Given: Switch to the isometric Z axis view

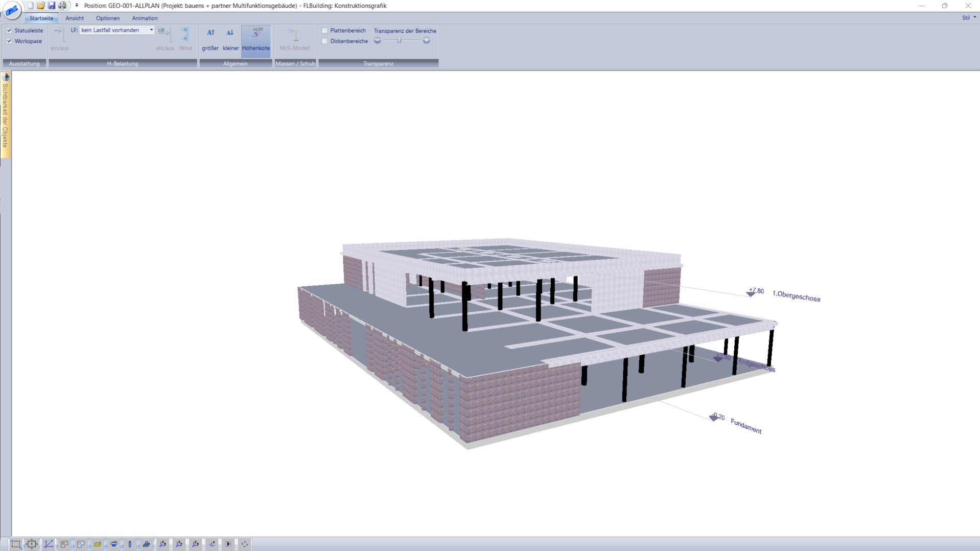Looking at the screenshot, I should click(212, 544).
